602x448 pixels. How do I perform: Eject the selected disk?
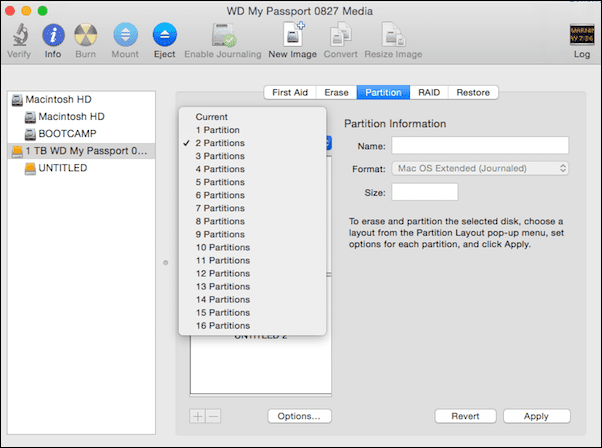[165, 35]
